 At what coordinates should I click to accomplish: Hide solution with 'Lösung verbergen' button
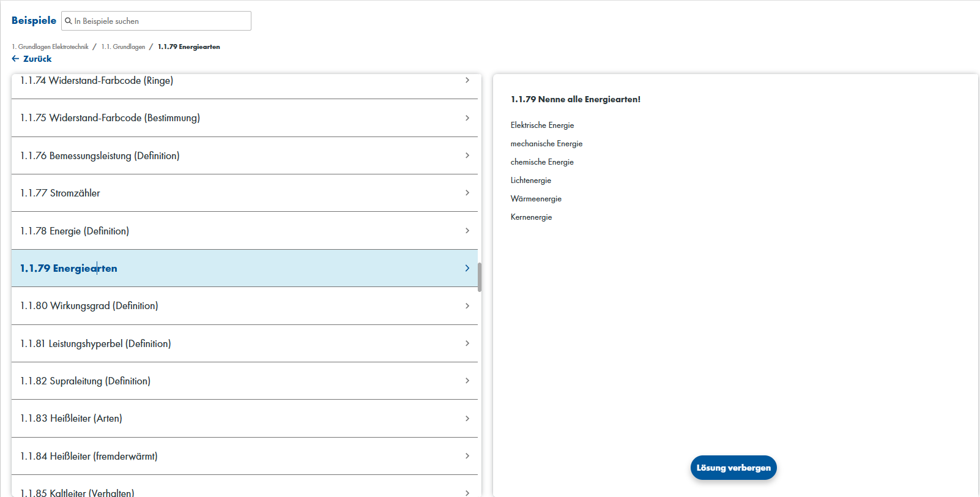pyautogui.click(x=733, y=468)
